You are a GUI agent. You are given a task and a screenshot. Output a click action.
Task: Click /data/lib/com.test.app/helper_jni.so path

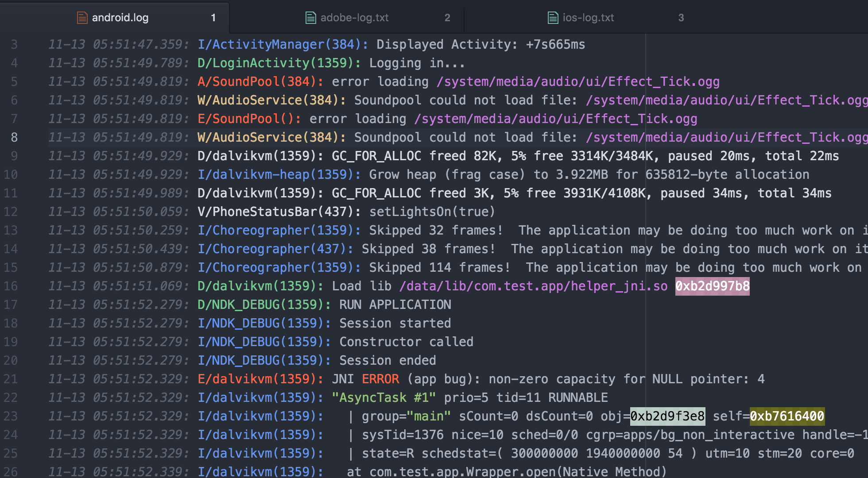pyautogui.click(x=533, y=286)
